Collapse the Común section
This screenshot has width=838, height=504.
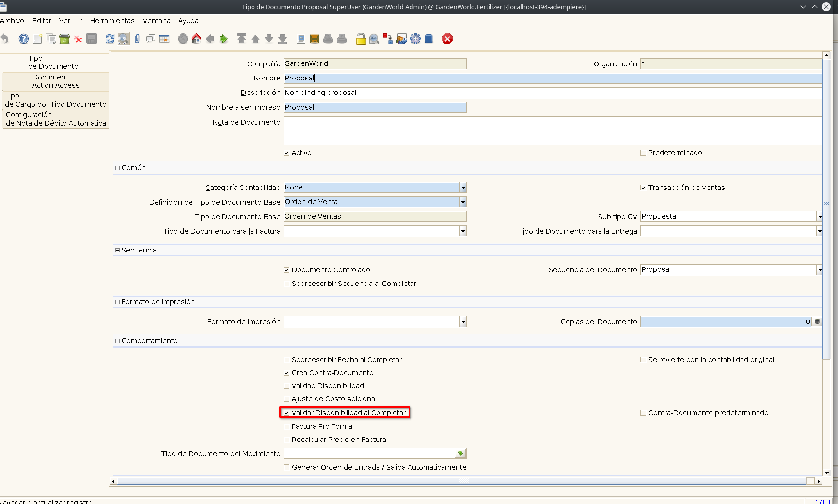(x=117, y=168)
